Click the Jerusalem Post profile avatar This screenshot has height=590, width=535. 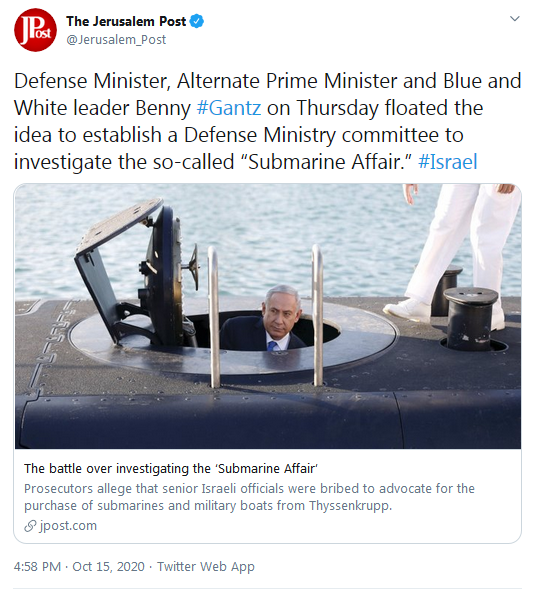(35, 30)
